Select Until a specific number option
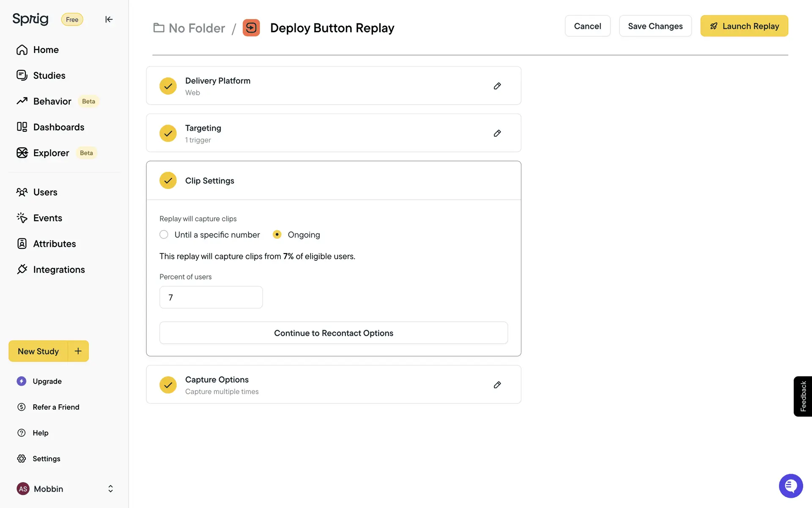812x508 pixels. coord(164,235)
